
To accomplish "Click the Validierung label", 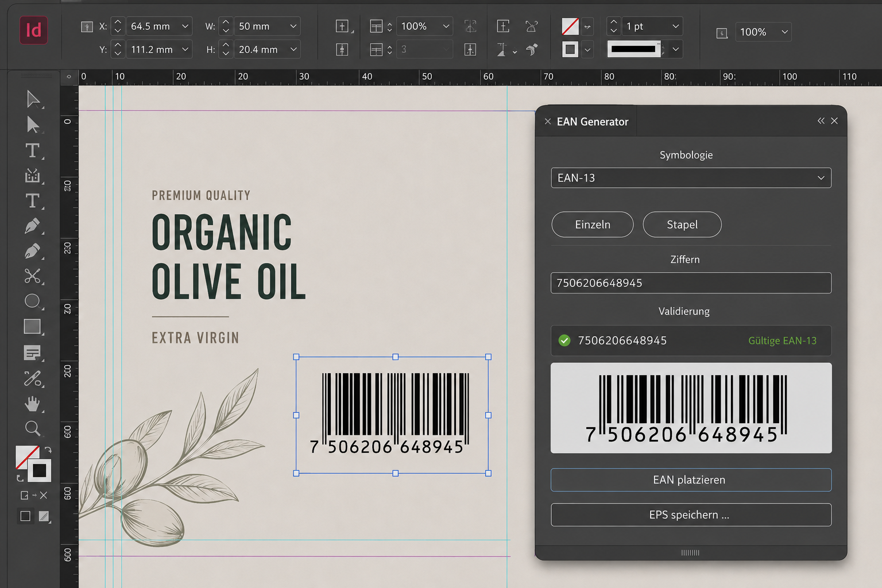I will point(684,311).
